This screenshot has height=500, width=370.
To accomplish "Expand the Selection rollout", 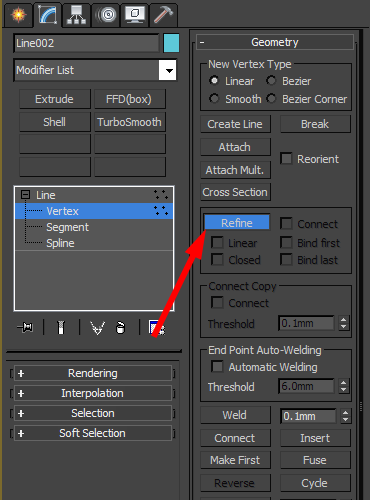I will [93, 413].
